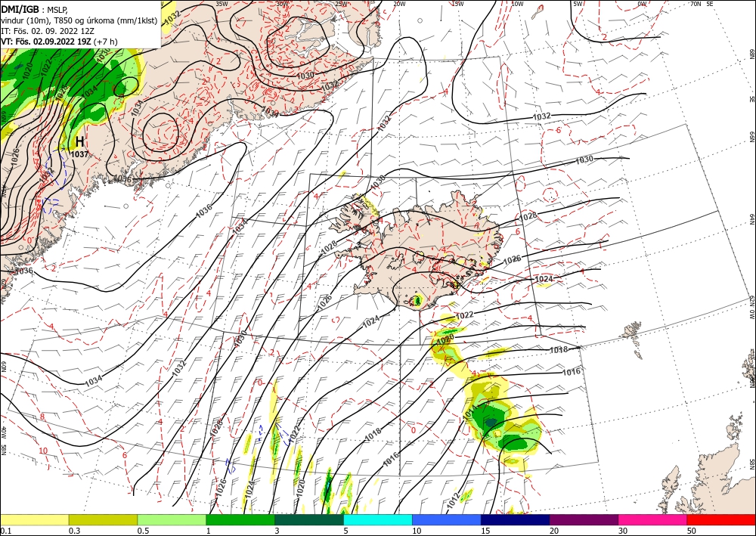Click the legend value 0.3
Image resolution: width=756 pixels, height=536 pixels.
[74, 531]
